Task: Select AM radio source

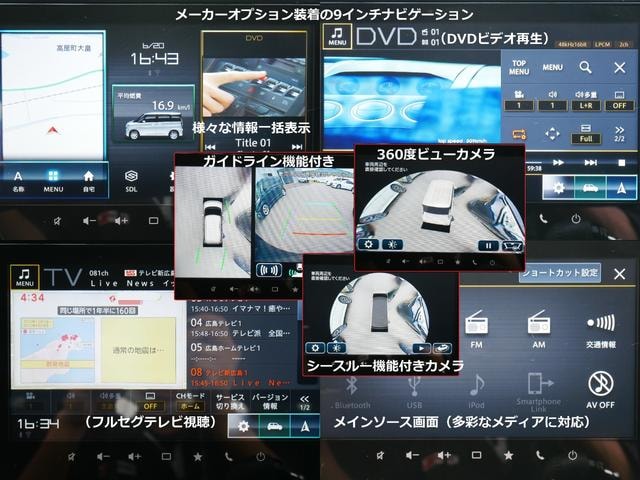Action: pyautogui.click(x=538, y=329)
